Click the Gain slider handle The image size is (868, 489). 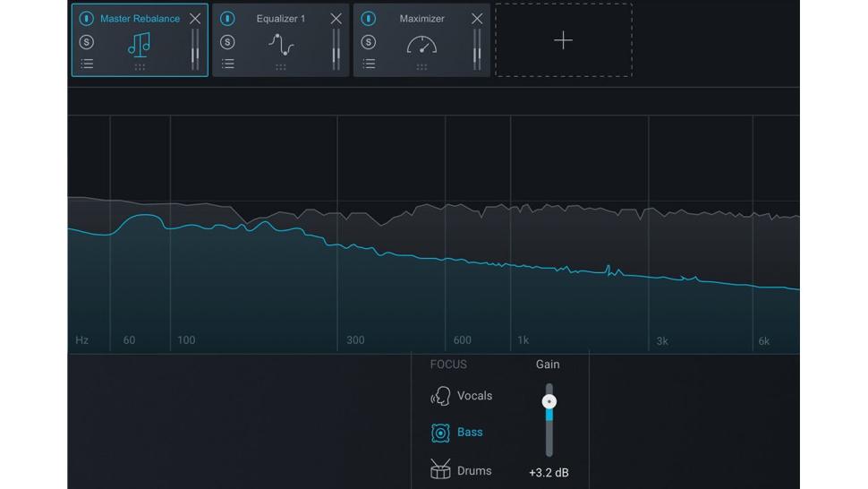(549, 401)
